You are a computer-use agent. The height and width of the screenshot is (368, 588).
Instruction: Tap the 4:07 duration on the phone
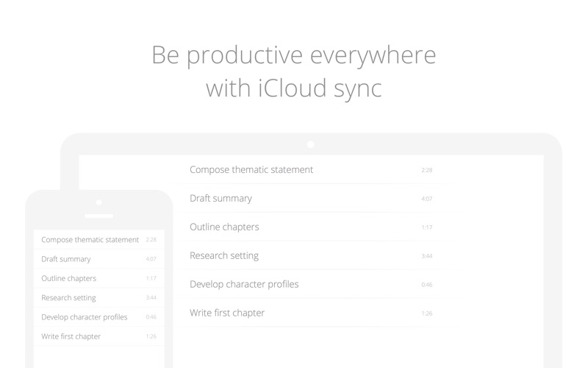pos(151,259)
